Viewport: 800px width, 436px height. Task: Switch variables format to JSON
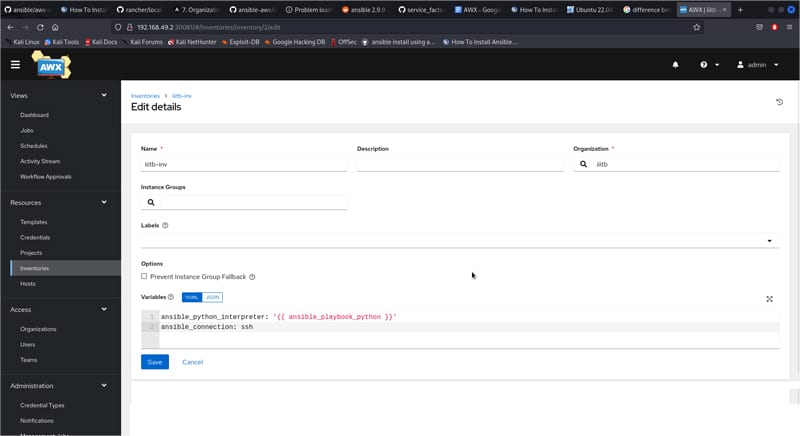(212, 297)
